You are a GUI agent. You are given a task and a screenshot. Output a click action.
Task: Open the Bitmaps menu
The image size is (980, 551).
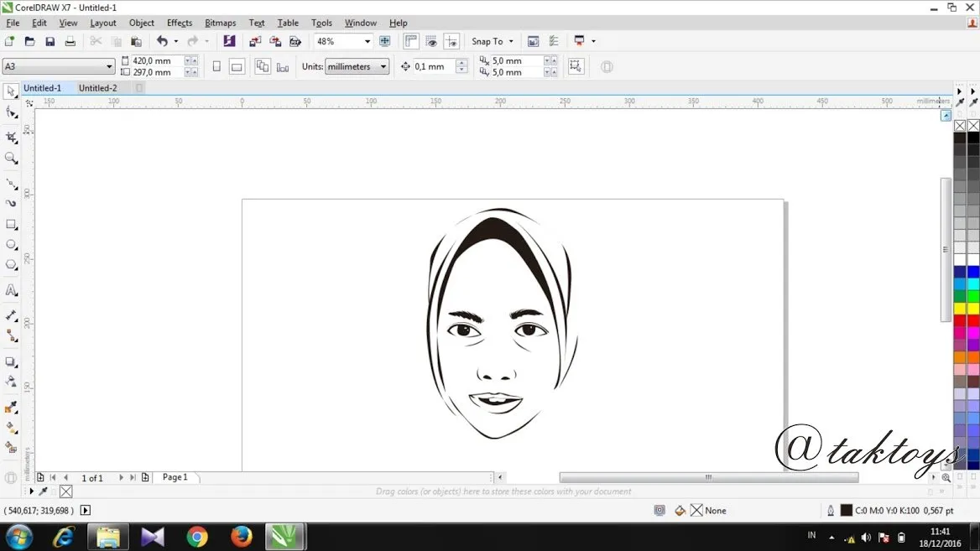[220, 23]
